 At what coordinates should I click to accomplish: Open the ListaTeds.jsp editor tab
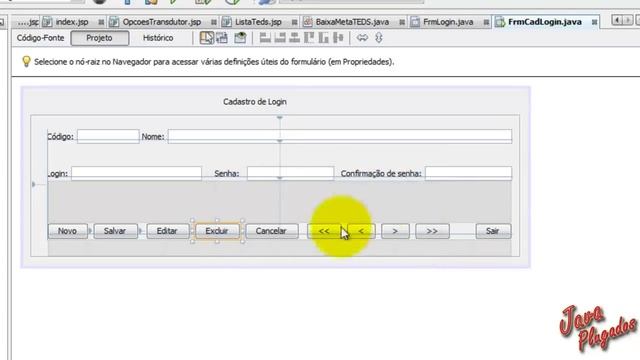258,22
